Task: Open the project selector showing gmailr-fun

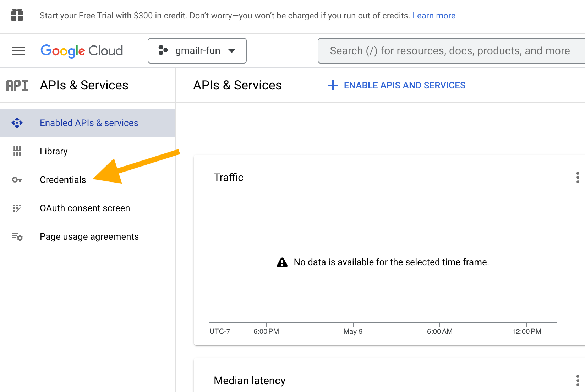Action: point(197,51)
